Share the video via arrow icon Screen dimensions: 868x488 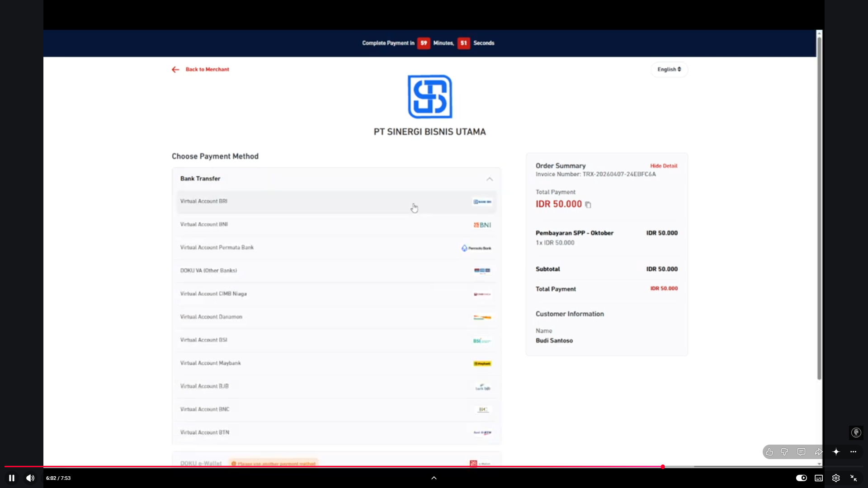(819, 452)
